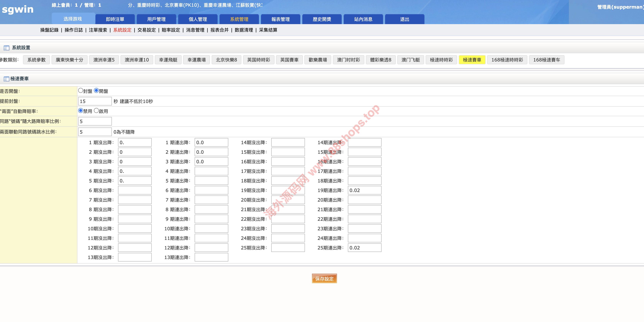The image size is (644, 322).
Task: Open the 賠率設定 submenu link
Action: coord(171,30)
